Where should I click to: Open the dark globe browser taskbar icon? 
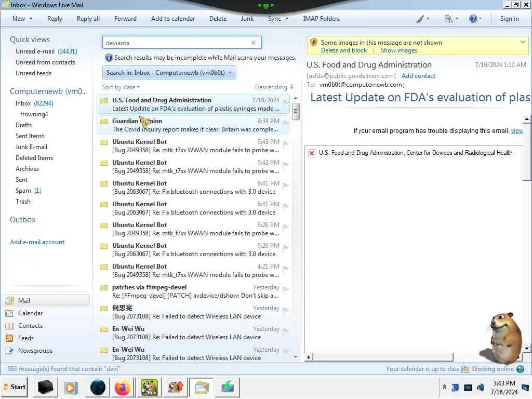98,388
